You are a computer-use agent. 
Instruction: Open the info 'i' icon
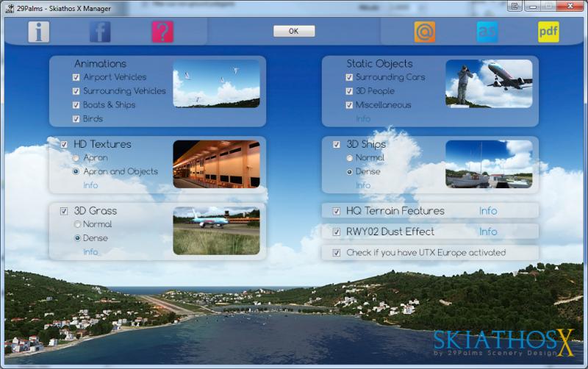pyautogui.click(x=39, y=32)
